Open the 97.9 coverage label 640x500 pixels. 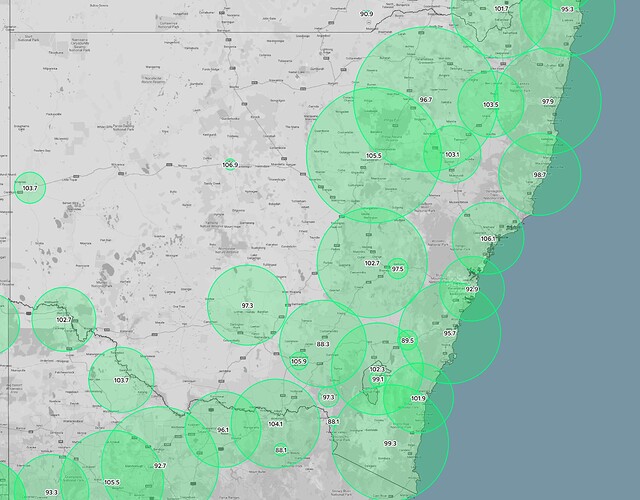tap(548, 102)
